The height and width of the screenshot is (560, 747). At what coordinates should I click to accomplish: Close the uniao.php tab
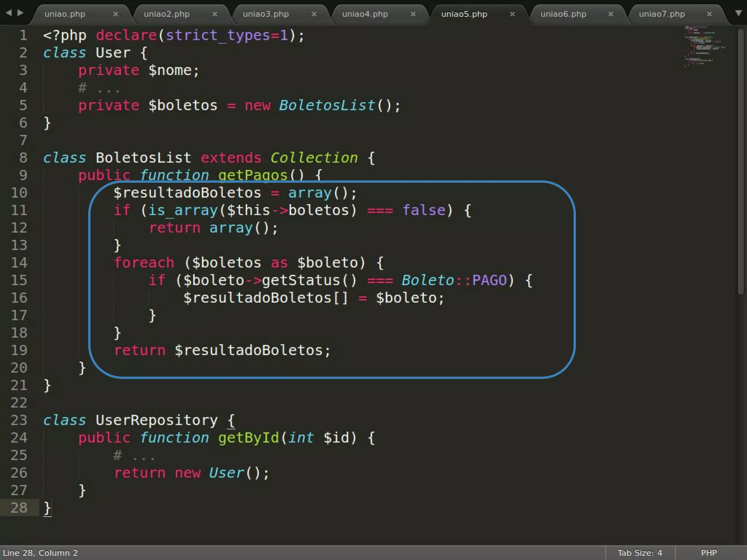[115, 14]
